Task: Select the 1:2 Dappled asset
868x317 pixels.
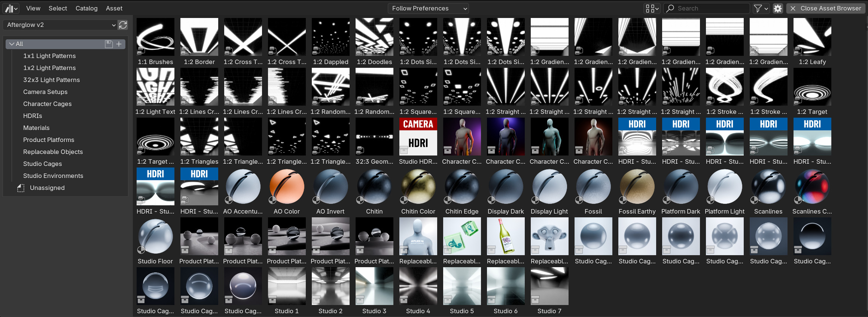Action: (x=331, y=42)
